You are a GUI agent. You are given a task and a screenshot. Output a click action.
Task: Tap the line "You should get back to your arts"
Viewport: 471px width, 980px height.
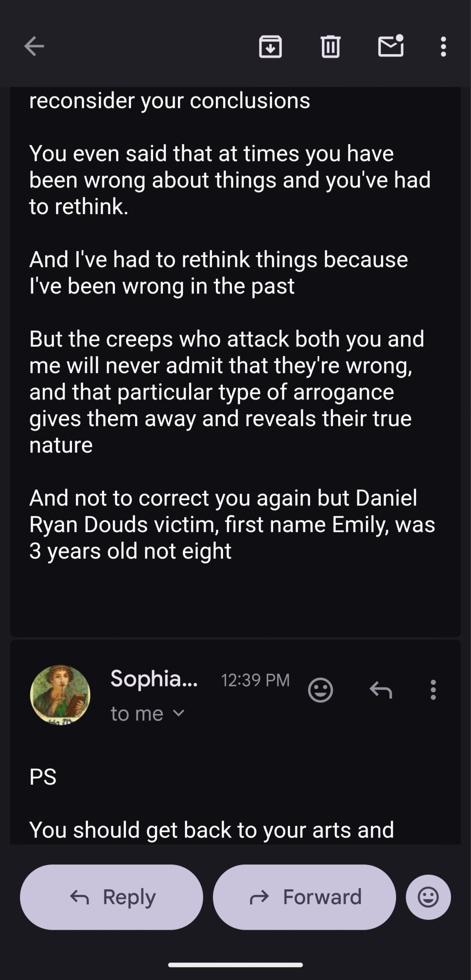click(x=211, y=830)
